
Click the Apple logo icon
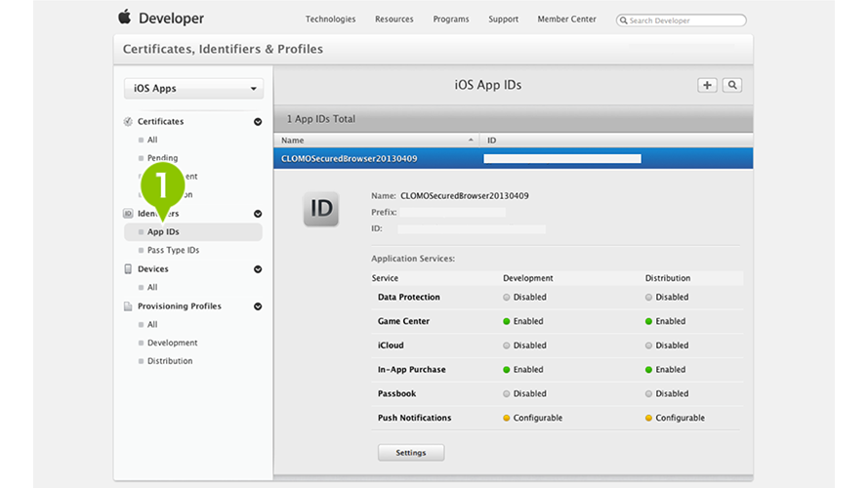point(125,17)
